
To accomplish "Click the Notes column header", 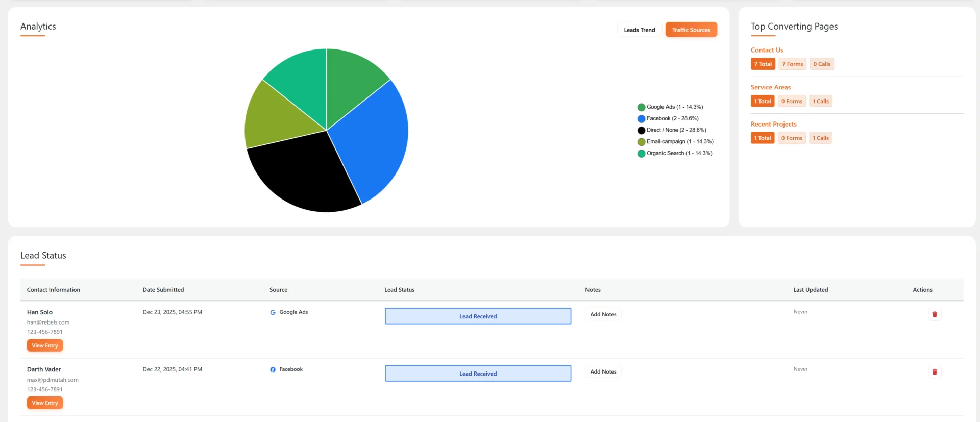I will 593,290.
